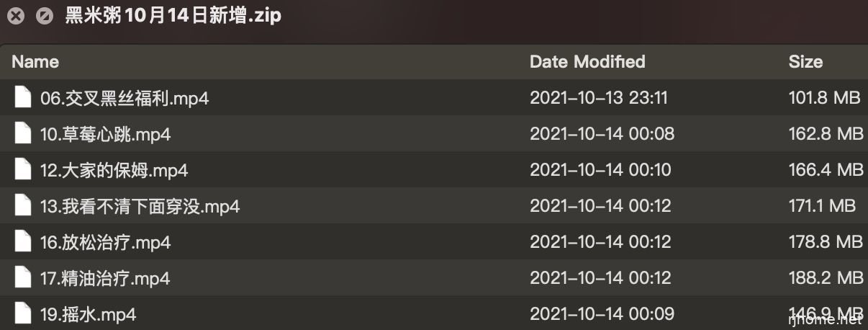Click the file icon beside the 06 video

pos(23,98)
